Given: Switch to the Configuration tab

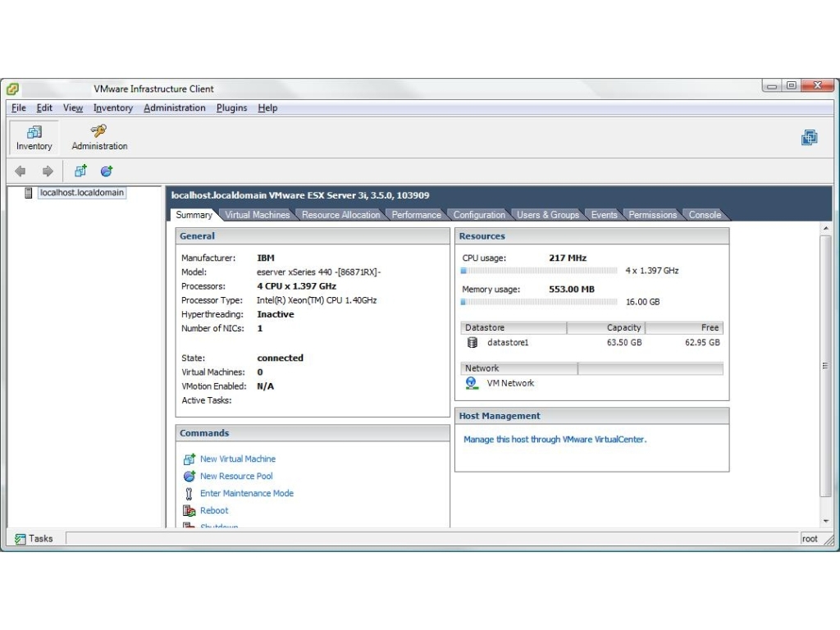Looking at the screenshot, I should (x=479, y=215).
